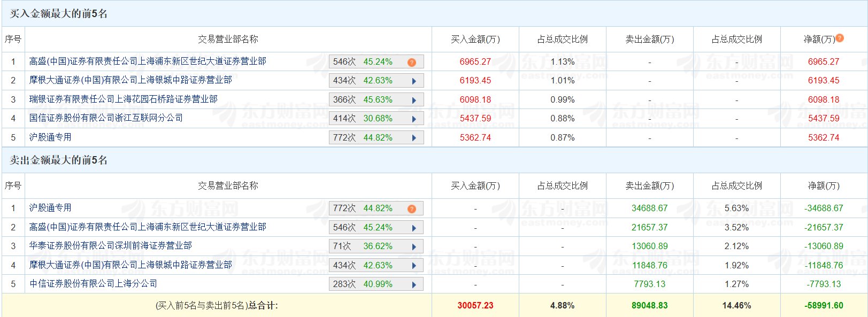Click the orange icon in the buy table's 高盛 row
Screen dimensions: 868x317
click(411, 62)
